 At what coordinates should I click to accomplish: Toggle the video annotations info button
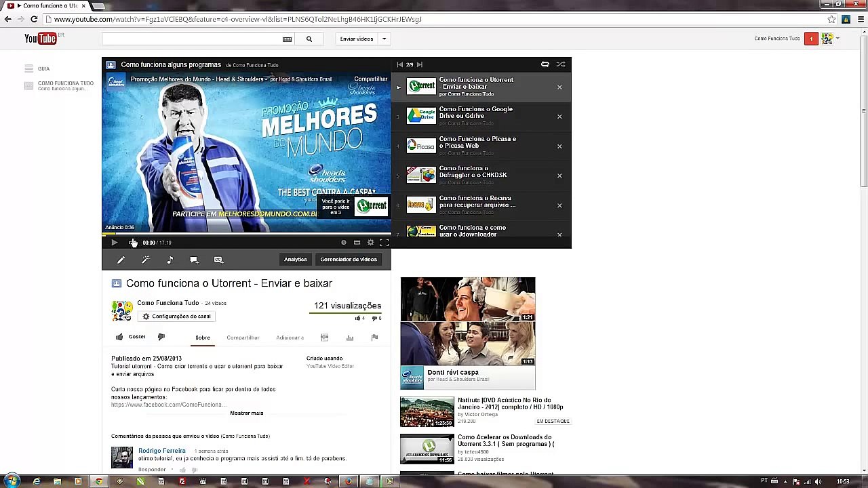coord(344,243)
